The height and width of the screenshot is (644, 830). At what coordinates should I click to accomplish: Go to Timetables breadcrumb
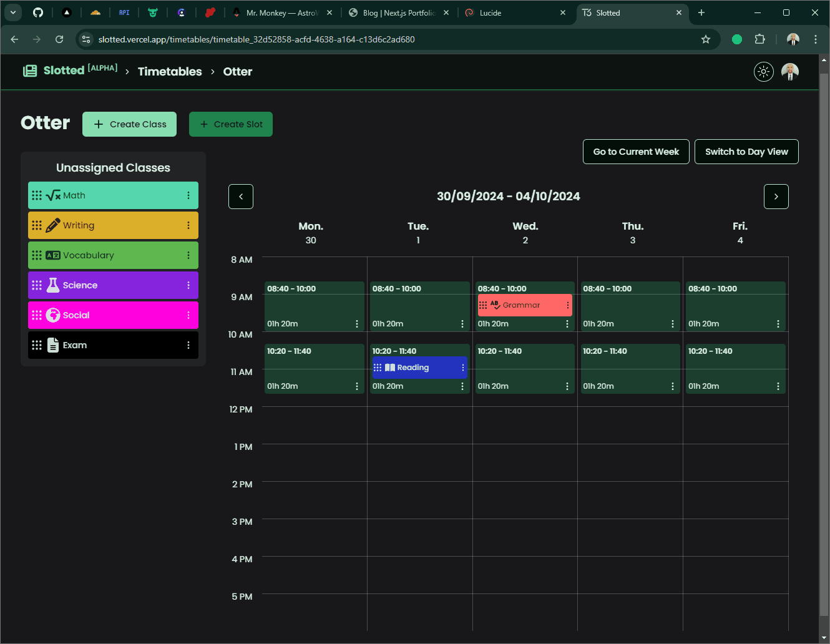[170, 72]
